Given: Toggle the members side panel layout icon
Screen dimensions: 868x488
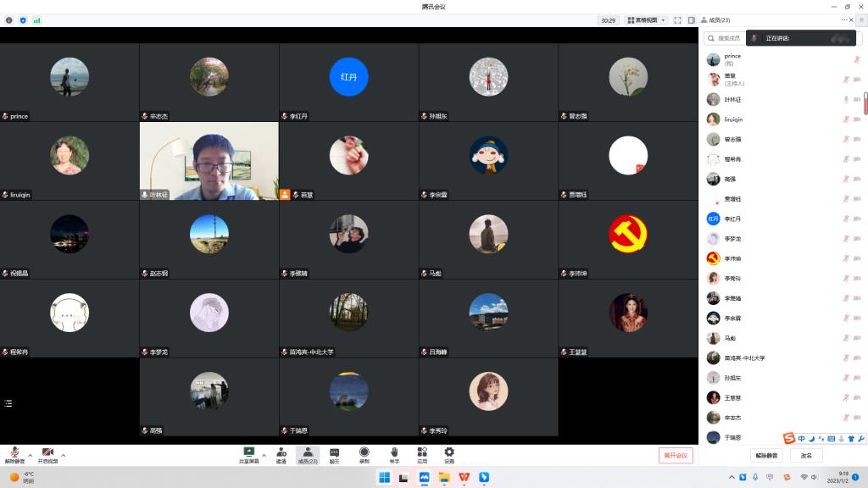Looking at the screenshot, I should 692,19.
